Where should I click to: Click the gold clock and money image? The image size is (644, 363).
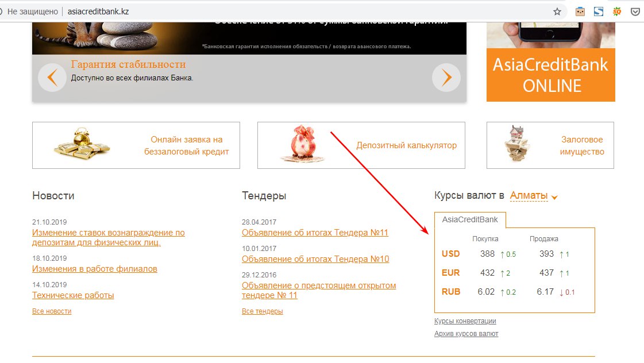pyautogui.click(x=82, y=144)
